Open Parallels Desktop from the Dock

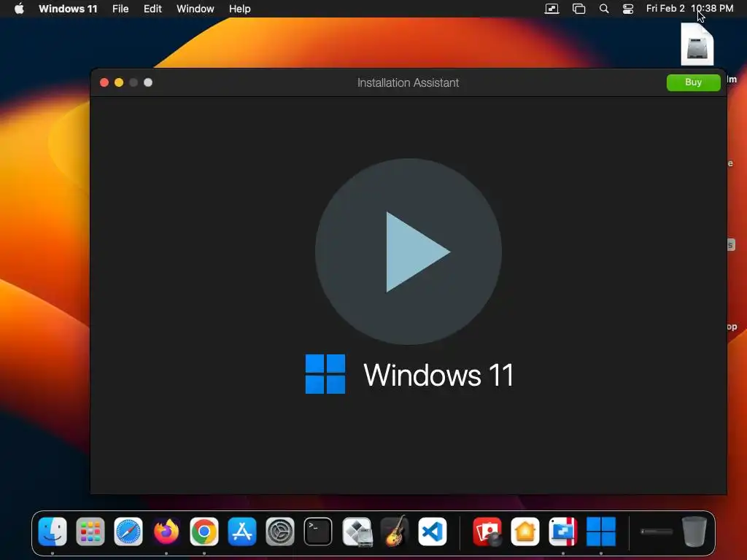click(x=562, y=531)
